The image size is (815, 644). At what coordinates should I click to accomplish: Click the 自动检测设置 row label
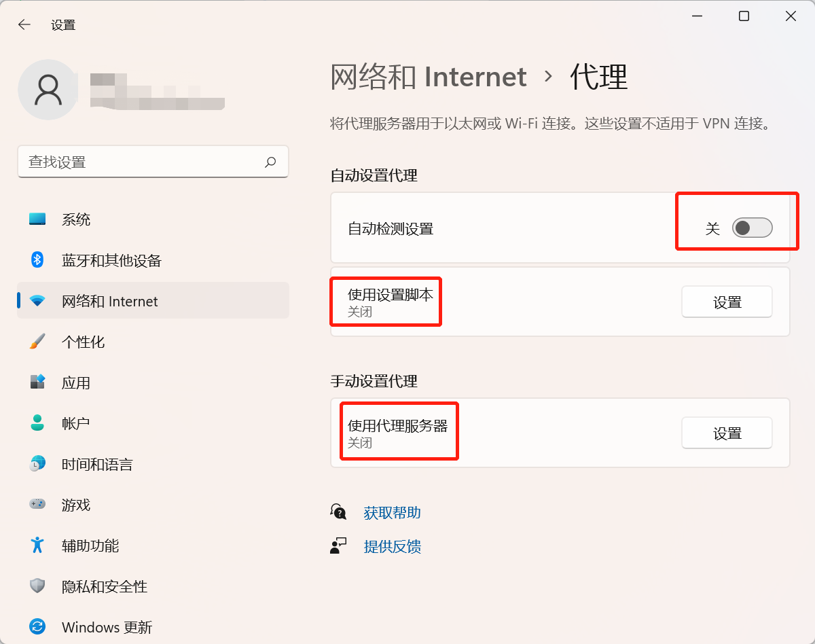(x=391, y=229)
